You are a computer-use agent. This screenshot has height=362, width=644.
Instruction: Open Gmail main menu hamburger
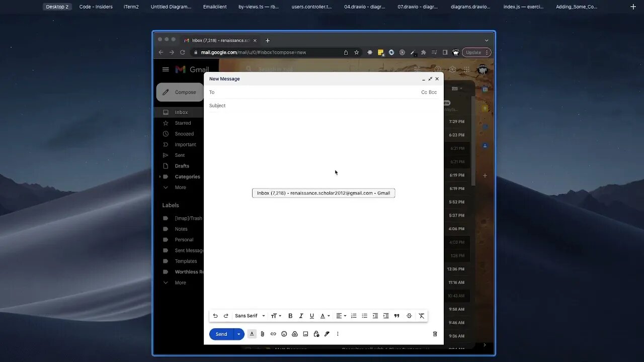click(x=166, y=69)
